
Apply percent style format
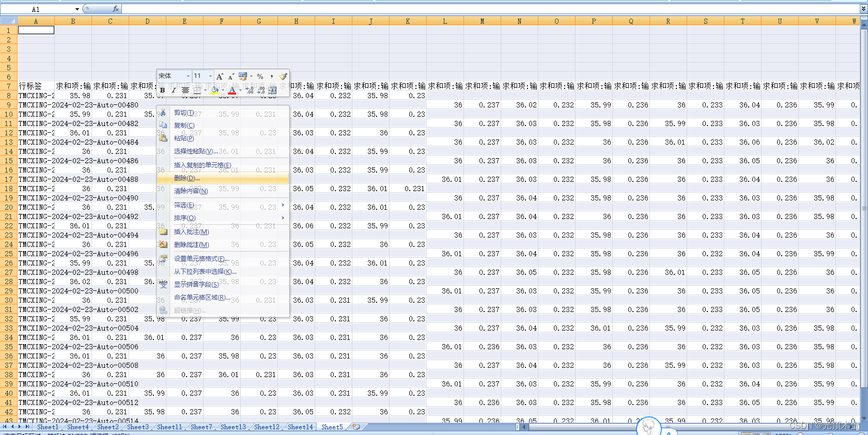tap(260, 76)
